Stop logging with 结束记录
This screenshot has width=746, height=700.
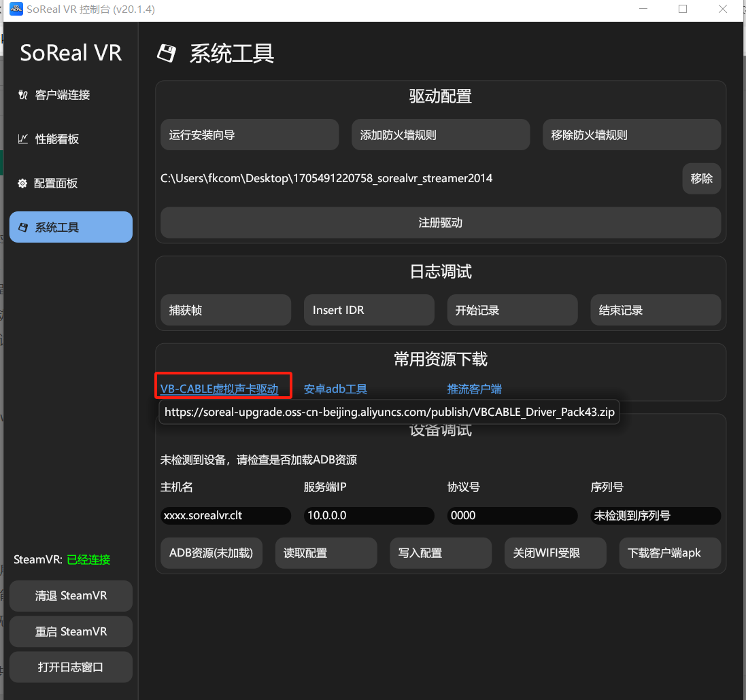(x=656, y=310)
